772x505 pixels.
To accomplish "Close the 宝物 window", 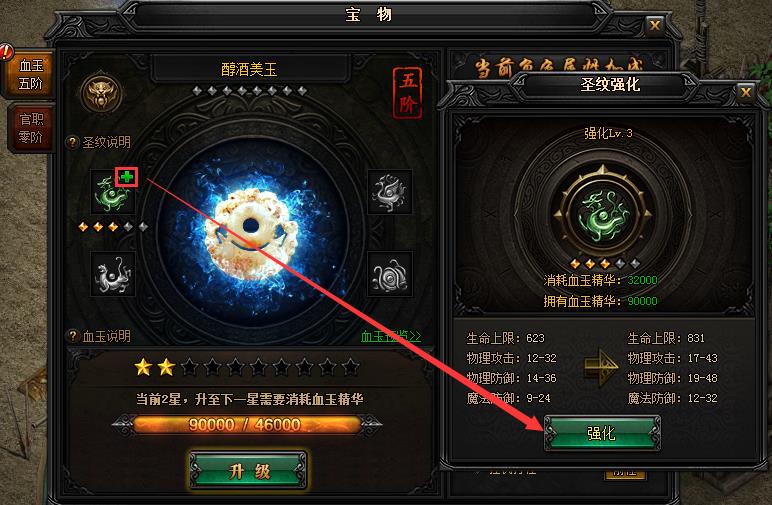I will (x=654, y=25).
